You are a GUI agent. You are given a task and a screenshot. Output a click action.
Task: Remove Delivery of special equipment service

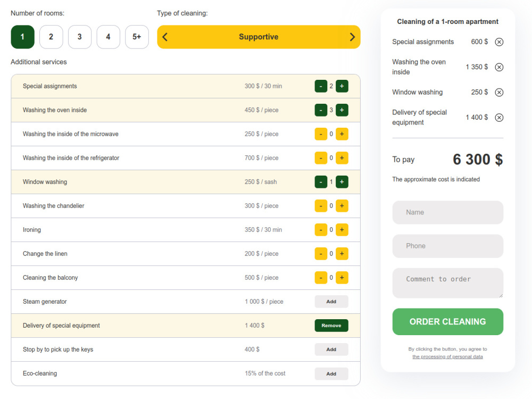click(x=331, y=326)
